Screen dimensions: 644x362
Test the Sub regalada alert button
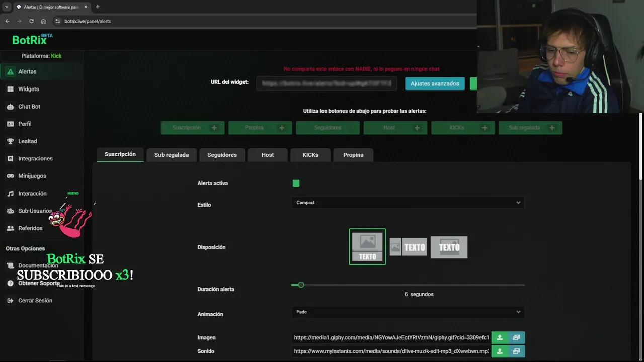[x=530, y=128]
